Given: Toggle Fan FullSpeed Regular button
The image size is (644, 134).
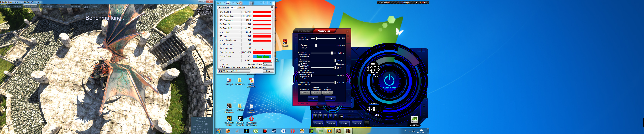Looking at the screenshot, I should point(328,93).
